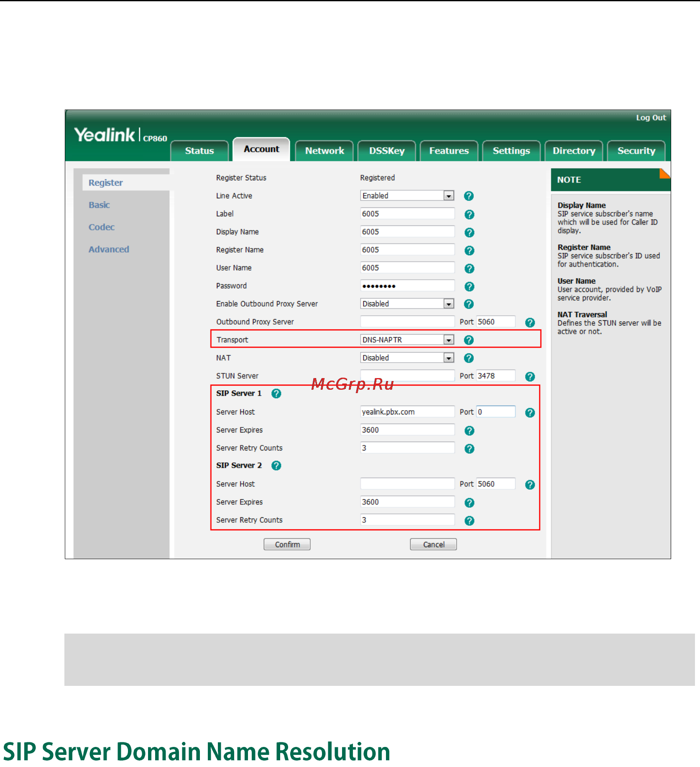Screen dimensions: 700x767
Task: Click SIP Server 2 port 5060 field
Action: [x=496, y=484]
